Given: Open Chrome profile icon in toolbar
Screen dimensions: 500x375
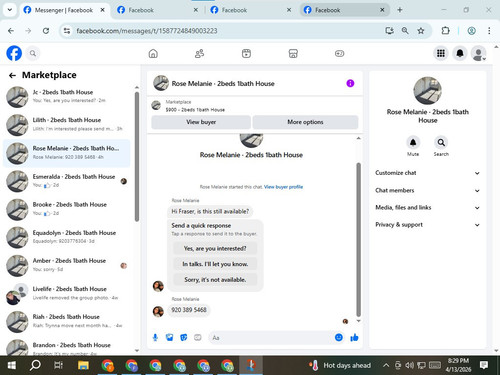Looking at the screenshot, I should [471, 31].
